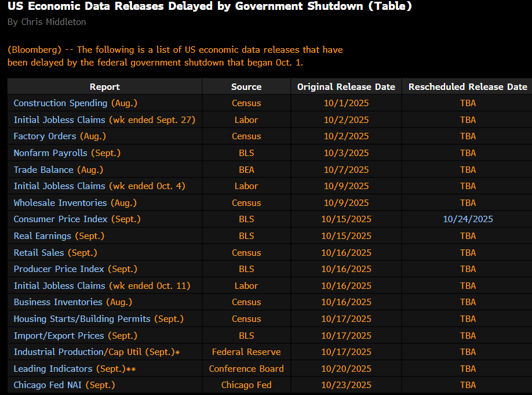The height and width of the screenshot is (395, 532).
Task: Select the Housing Starts/Building Permits link
Action: 82,319
